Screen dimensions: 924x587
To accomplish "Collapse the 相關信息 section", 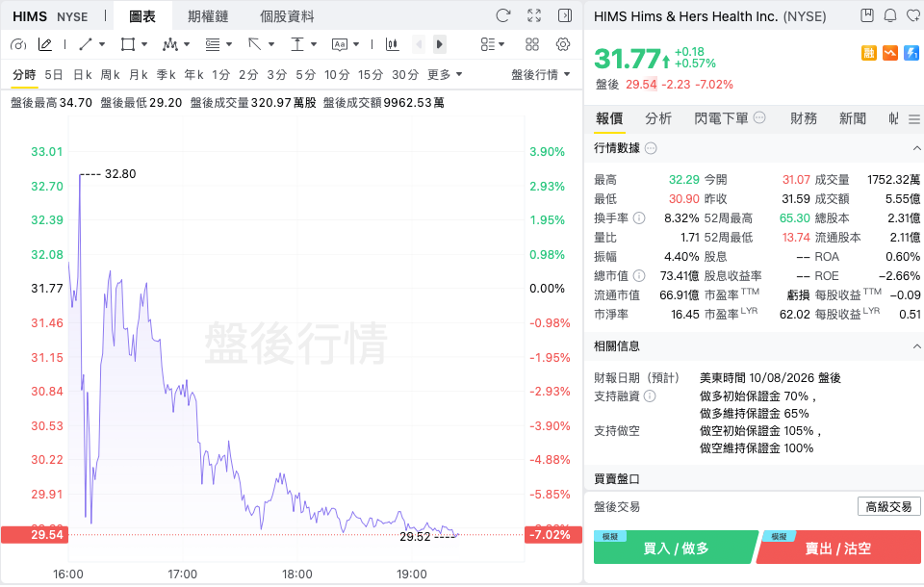I will click(916, 346).
